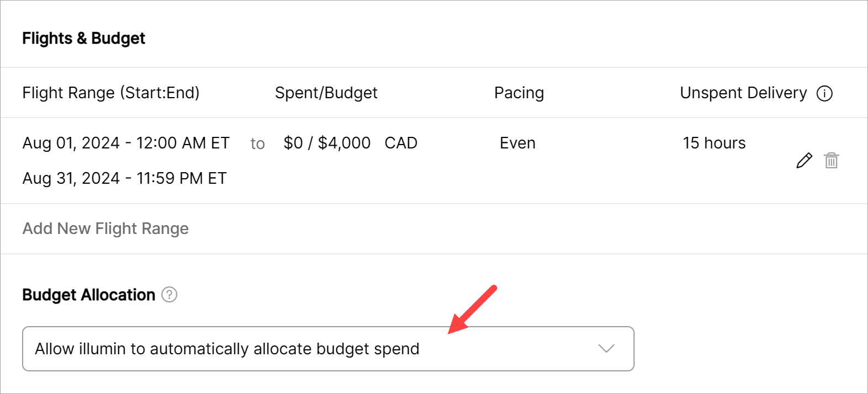Expand the budget allocation dropdown chevron
Screen dimensions: 868x394
[606, 349]
